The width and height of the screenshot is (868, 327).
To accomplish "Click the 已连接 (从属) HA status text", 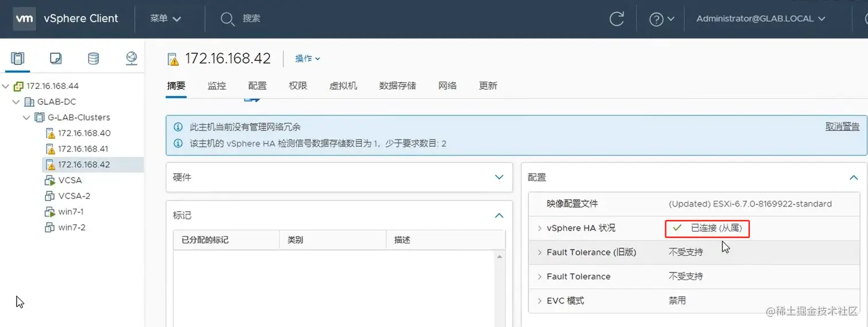I will 716,228.
